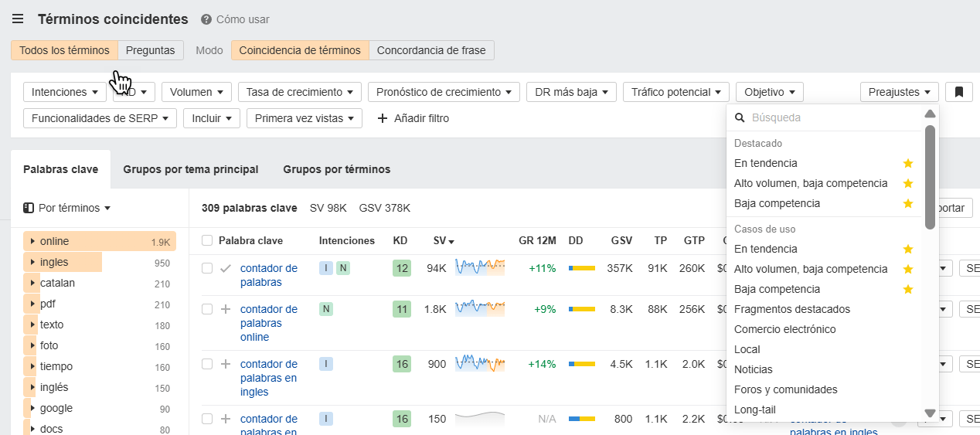
Task: Open the hamburger menu icon
Action: (x=17, y=19)
